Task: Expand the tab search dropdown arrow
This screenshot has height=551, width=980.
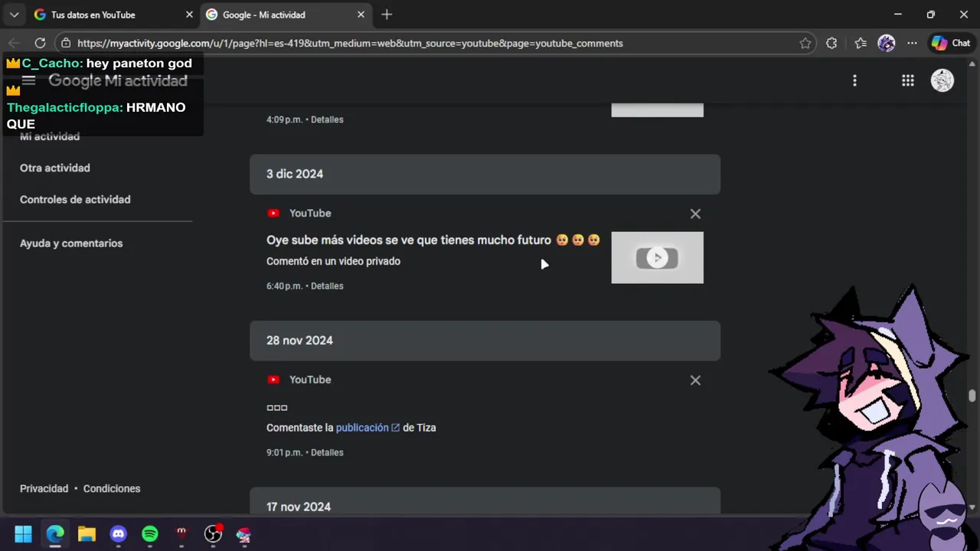Action: pos(14,15)
